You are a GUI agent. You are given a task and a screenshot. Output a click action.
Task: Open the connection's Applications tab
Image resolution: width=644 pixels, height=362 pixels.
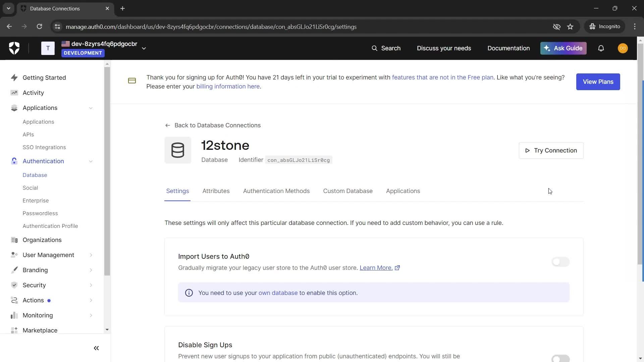(403, 191)
